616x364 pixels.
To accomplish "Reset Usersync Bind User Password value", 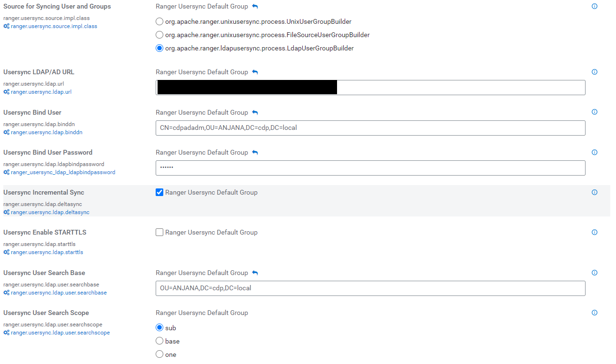I will pos(255,153).
